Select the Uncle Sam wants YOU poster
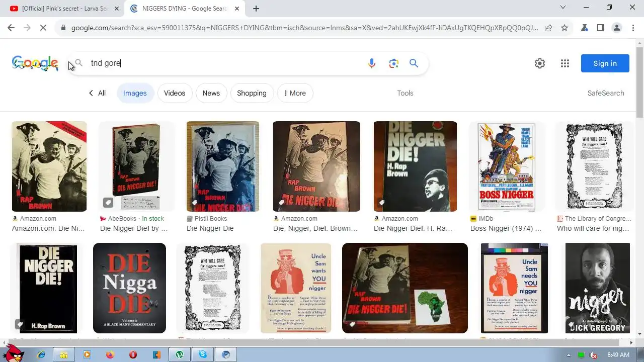The image size is (644, 362). [x=296, y=288]
